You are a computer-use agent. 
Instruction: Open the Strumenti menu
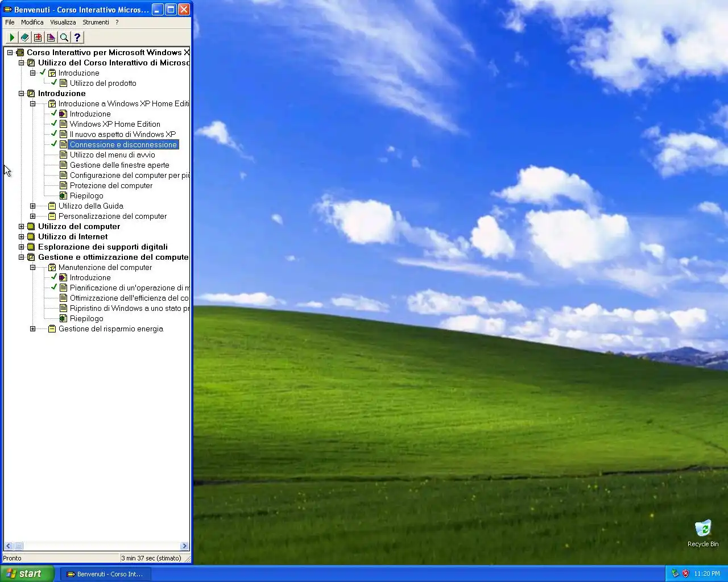(x=96, y=22)
